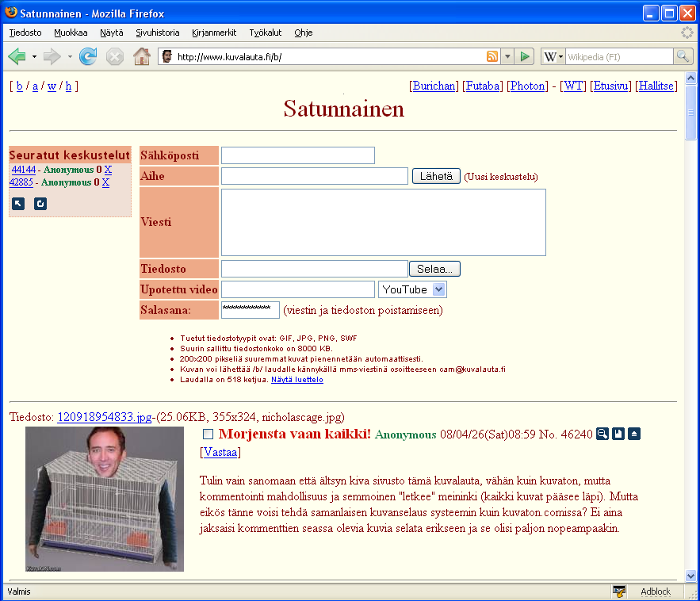Click the magnifier icon on post No. 46240
Screen dimensions: 700x601
602,434
